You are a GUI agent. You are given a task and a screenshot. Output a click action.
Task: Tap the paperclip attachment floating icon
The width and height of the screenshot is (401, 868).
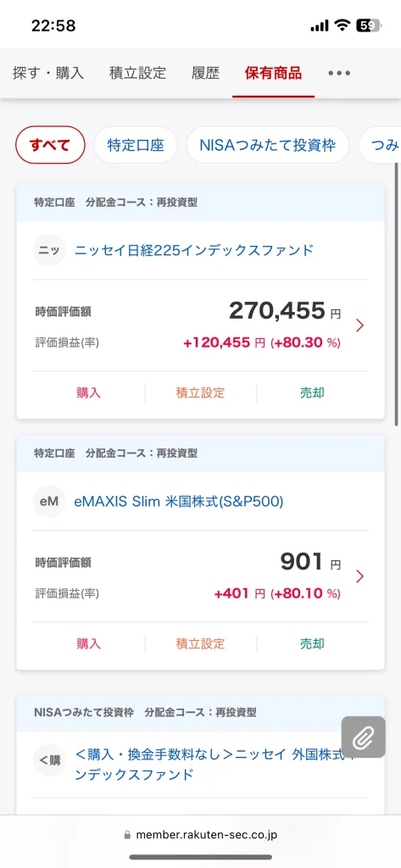point(364,737)
